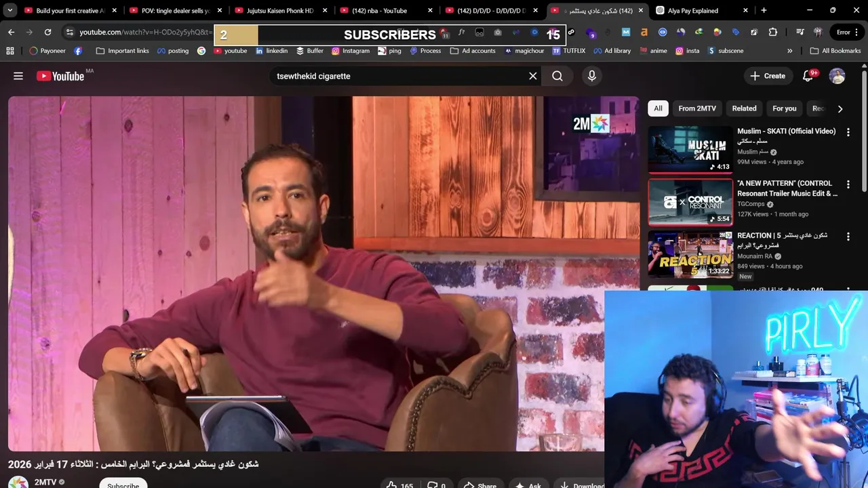
Task: Switch to Jujutsu Kaisen Phonk HD tab
Action: coord(281,11)
